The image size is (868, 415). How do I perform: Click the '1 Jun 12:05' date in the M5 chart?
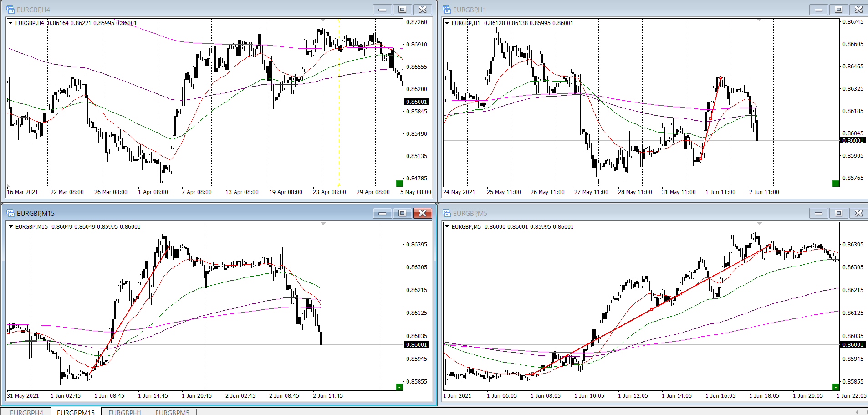tap(633, 395)
